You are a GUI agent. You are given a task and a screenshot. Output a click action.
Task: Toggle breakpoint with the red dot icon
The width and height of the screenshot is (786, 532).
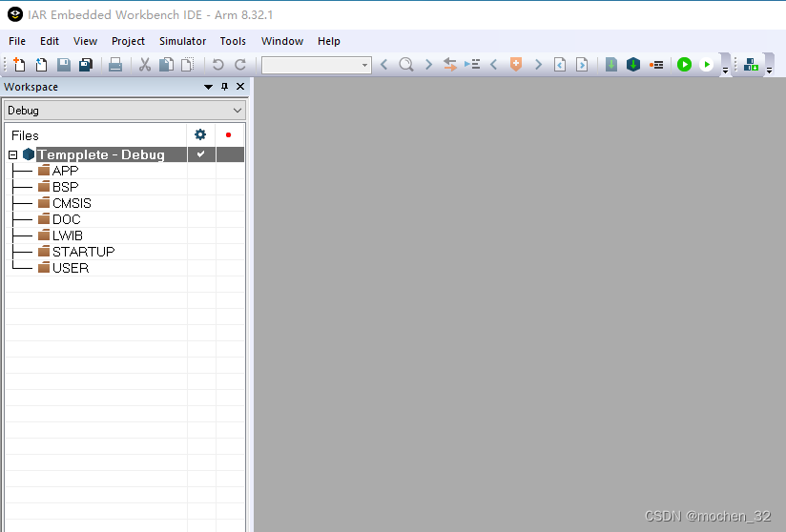pos(656,65)
